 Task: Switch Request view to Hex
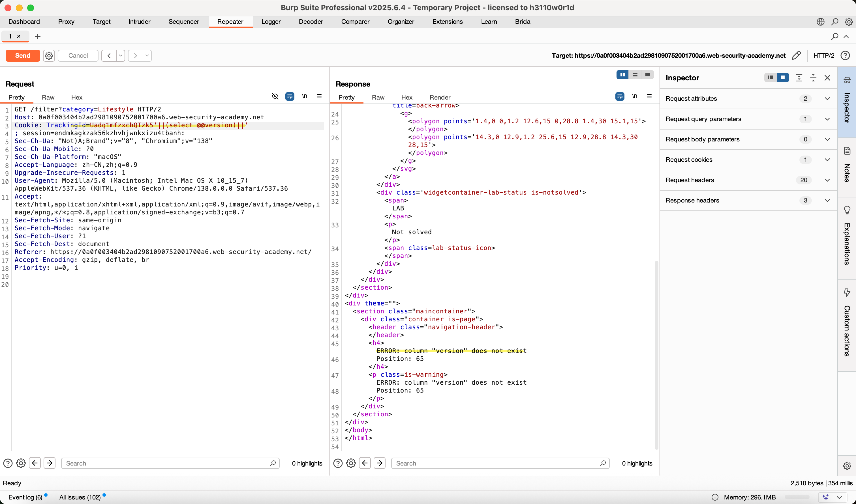pyautogui.click(x=77, y=98)
